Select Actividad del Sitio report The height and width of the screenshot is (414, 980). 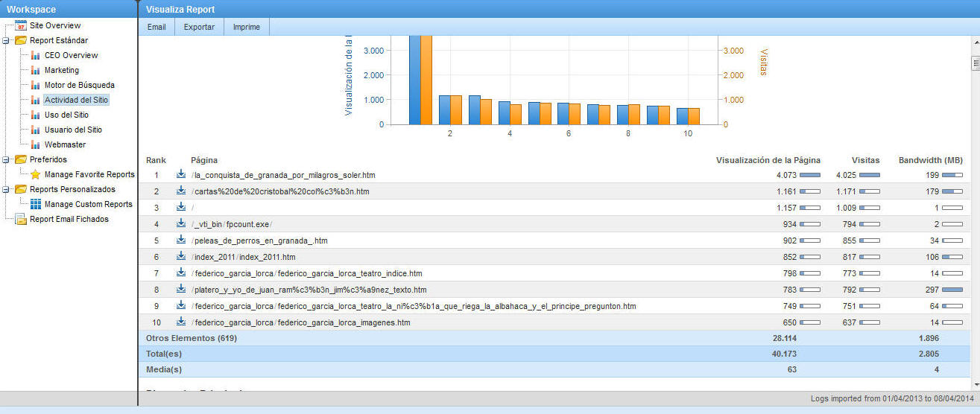(76, 100)
